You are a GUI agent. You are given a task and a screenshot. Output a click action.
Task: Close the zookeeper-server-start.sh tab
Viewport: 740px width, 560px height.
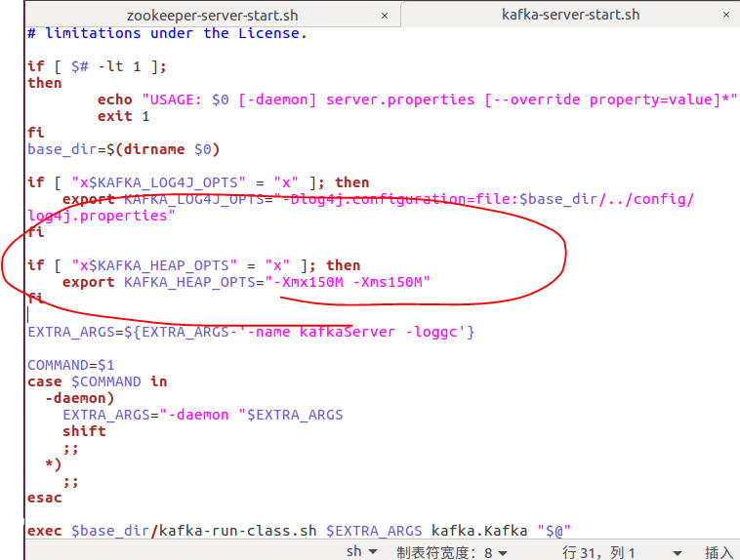coord(385,16)
